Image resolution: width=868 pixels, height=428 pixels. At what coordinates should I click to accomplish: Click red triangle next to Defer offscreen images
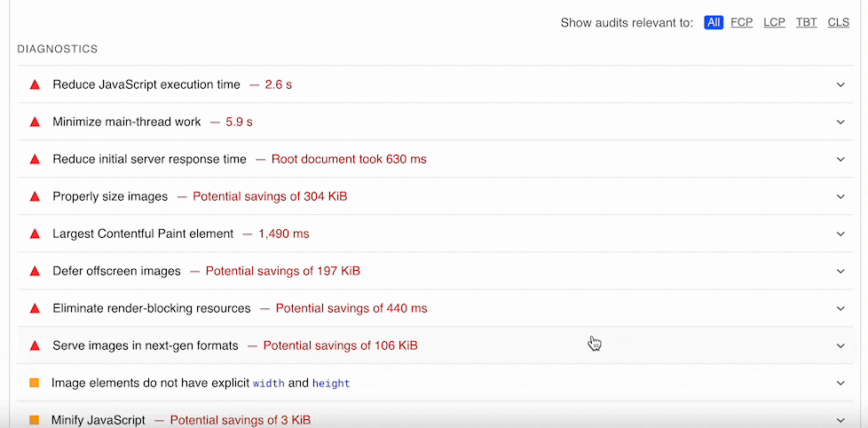tap(35, 272)
